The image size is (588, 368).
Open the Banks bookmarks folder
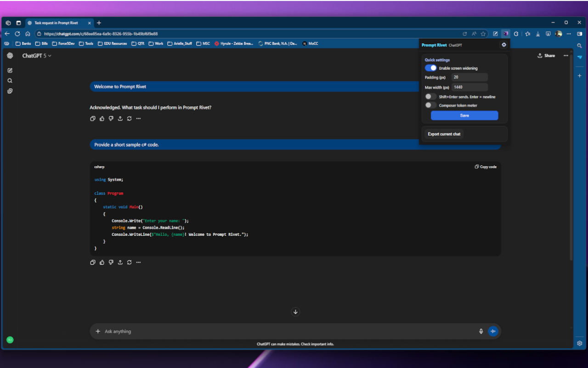[x=23, y=44]
